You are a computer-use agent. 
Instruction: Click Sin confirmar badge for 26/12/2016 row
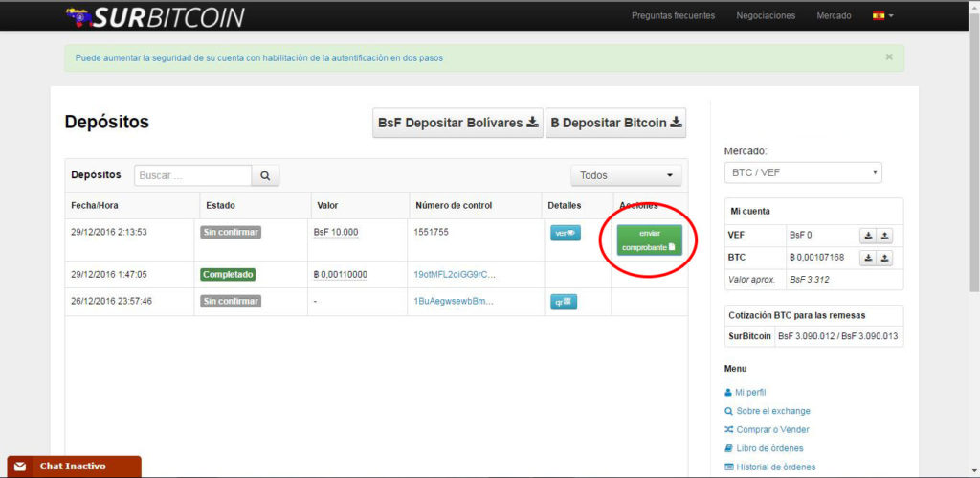point(231,301)
